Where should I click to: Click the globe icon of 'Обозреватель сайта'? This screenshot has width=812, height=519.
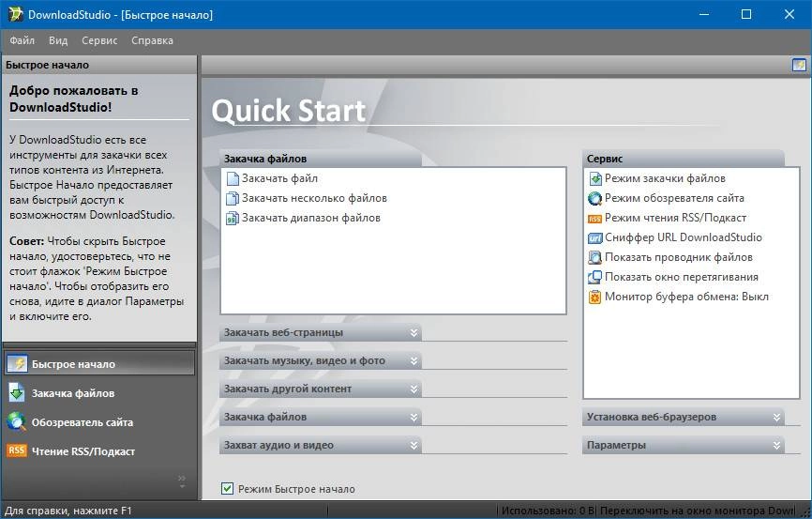click(x=17, y=422)
